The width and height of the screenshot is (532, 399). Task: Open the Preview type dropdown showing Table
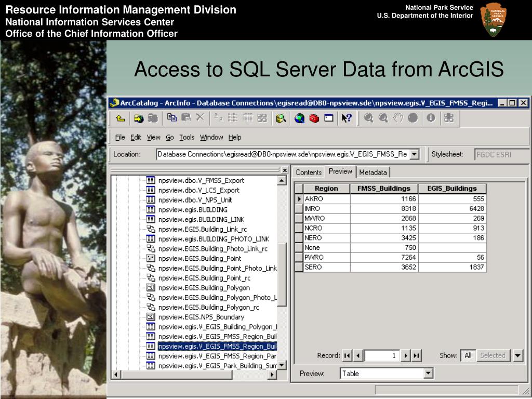pos(428,373)
